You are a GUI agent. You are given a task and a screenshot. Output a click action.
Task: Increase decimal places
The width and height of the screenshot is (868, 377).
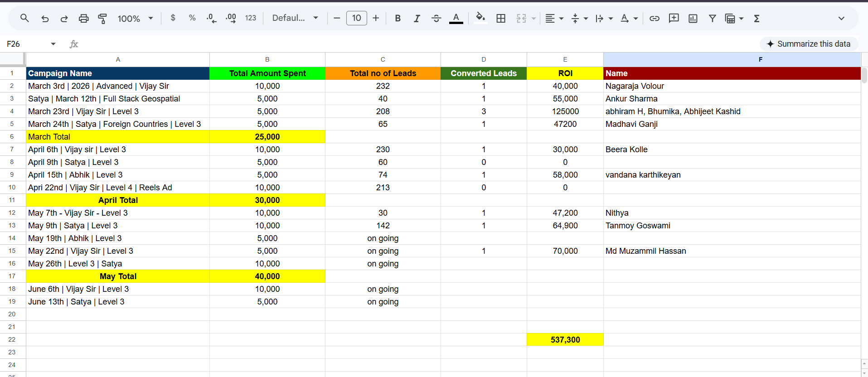(x=231, y=18)
